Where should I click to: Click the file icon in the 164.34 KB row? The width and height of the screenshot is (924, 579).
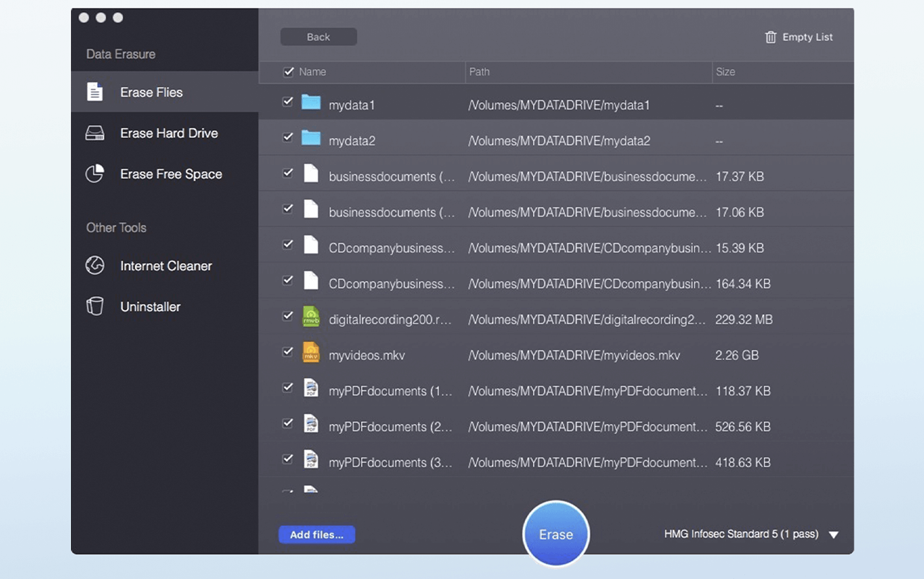point(311,280)
